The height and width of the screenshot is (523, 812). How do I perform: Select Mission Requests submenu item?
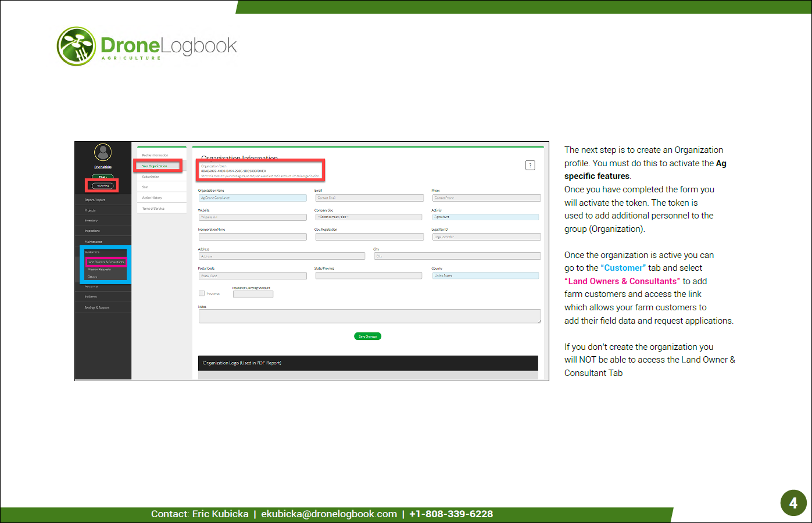pyautogui.click(x=99, y=270)
